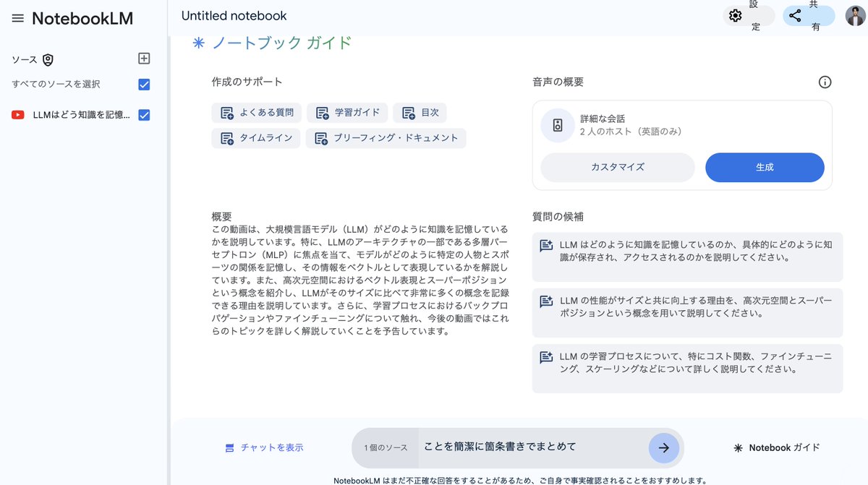
Task: Click the 質問の候補 heading
Action: tap(558, 216)
